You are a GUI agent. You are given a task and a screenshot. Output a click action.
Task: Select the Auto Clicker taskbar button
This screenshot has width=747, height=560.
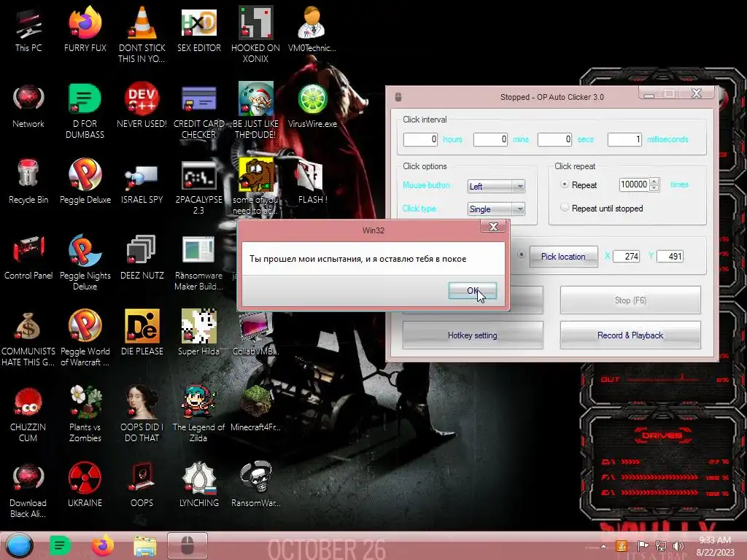click(187, 545)
